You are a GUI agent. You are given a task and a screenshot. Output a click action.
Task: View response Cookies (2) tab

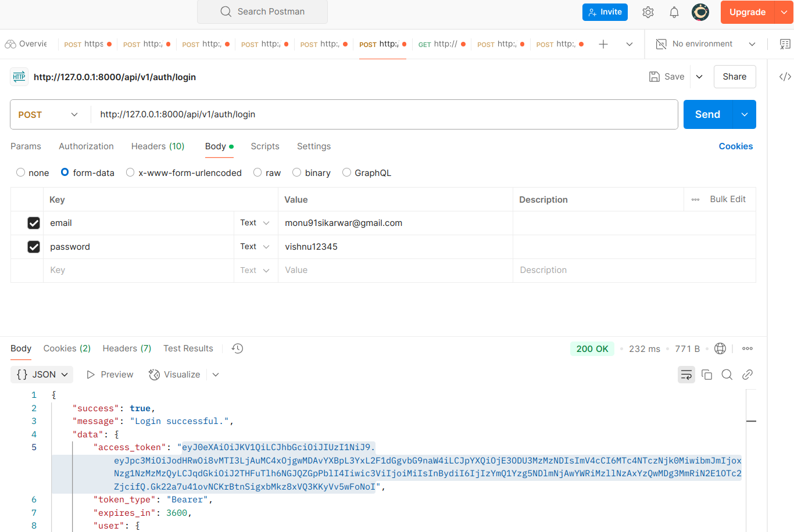pos(67,348)
